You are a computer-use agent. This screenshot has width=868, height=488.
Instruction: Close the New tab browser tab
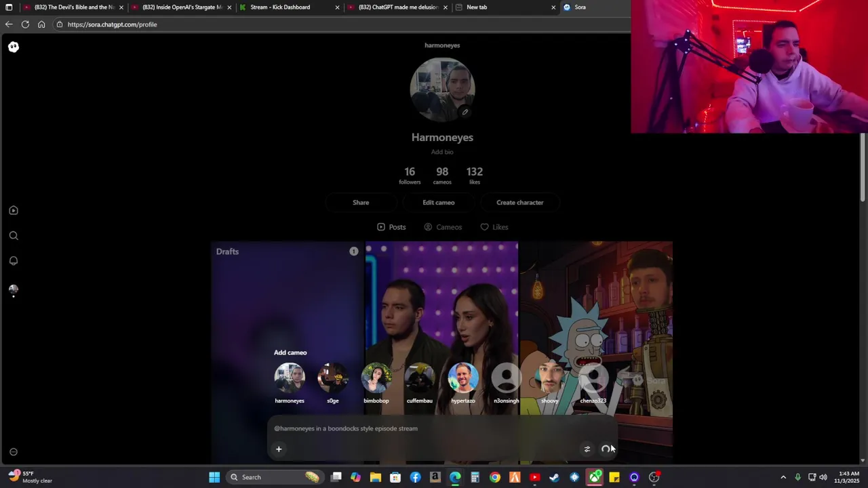point(553,7)
